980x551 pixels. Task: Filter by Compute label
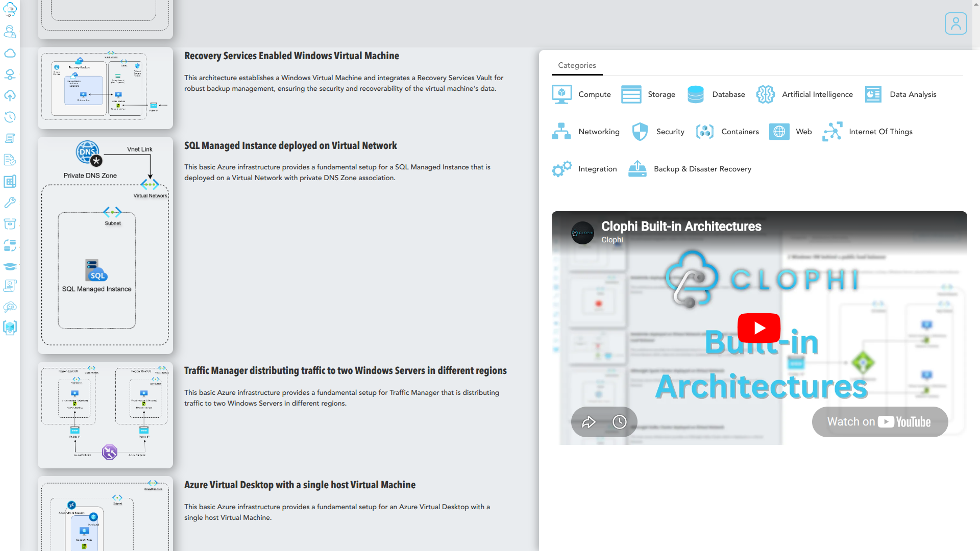pos(595,94)
